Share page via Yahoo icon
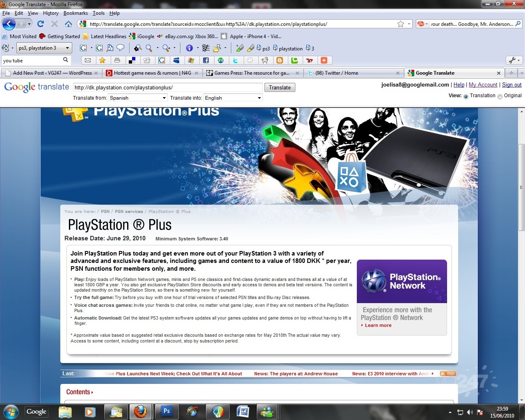The height and width of the screenshot is (420, 525). point(309,60)
